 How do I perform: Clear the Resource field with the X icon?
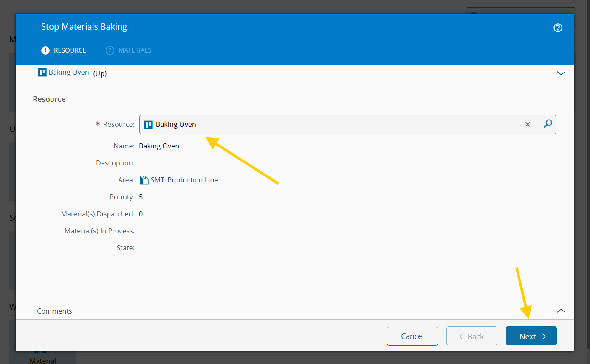point(528,124)
